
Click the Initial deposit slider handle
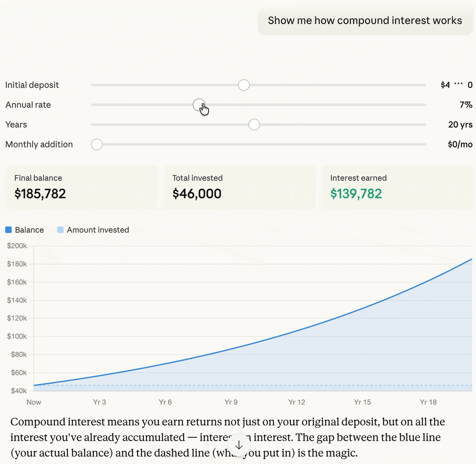[x=244, y=85]
